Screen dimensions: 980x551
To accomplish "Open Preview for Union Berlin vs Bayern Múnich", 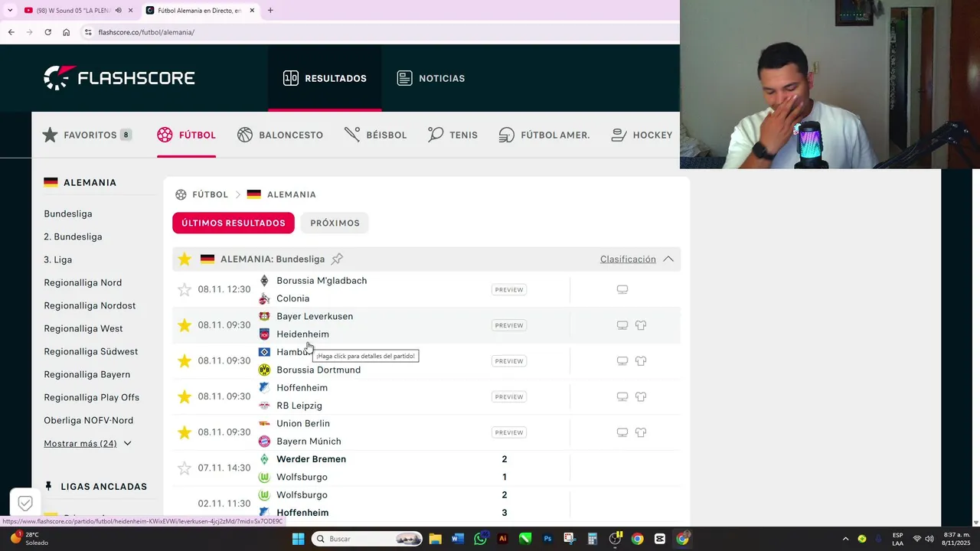I will (x=509, y=432).
